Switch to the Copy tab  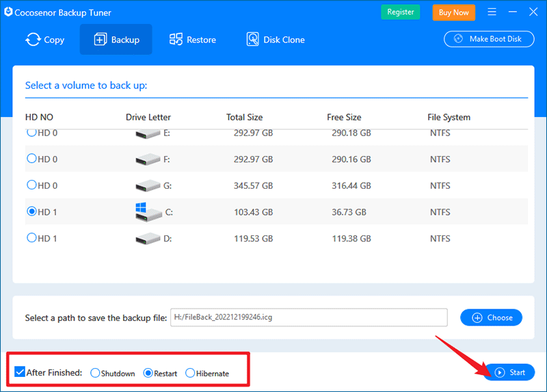click(x=45, y=40)
